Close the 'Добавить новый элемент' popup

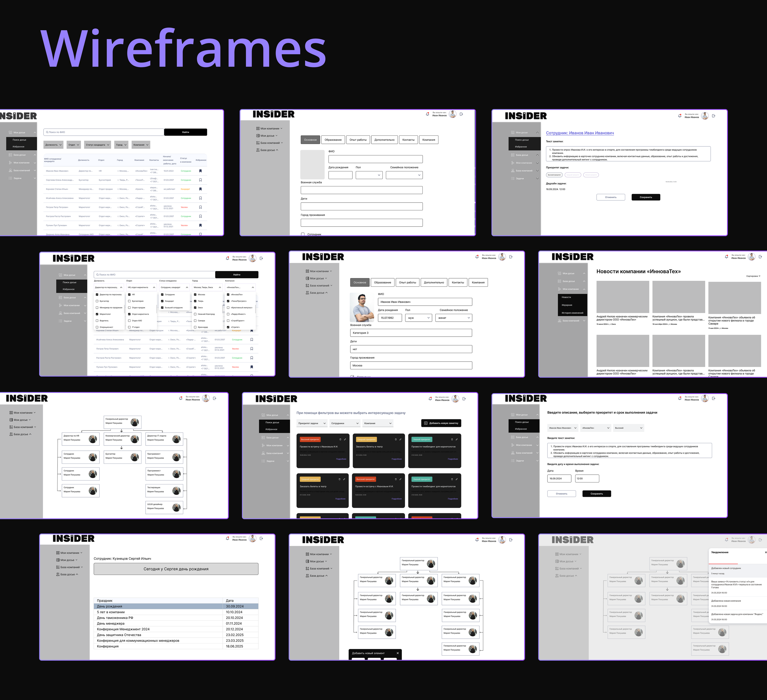point(398,653)
